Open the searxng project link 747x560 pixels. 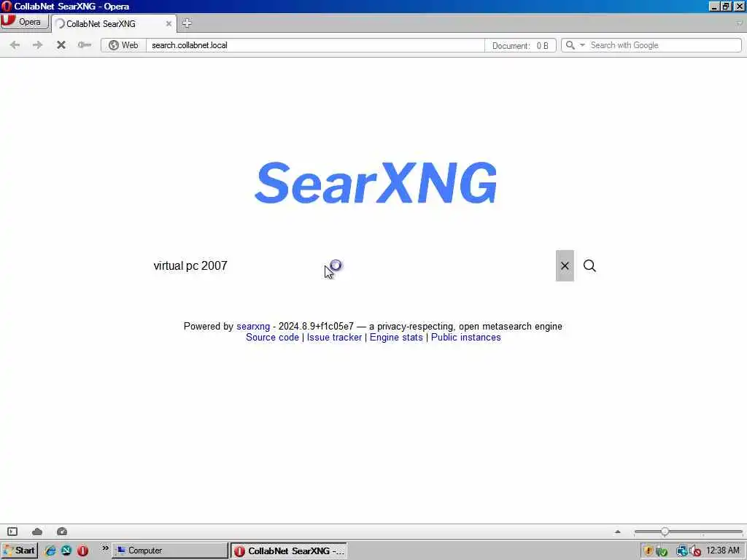[253, 326]
